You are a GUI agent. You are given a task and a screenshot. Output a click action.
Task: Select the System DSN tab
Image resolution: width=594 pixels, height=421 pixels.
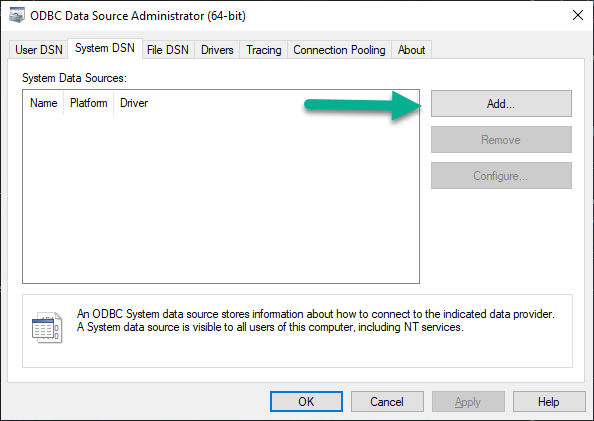tap(105, 49)
